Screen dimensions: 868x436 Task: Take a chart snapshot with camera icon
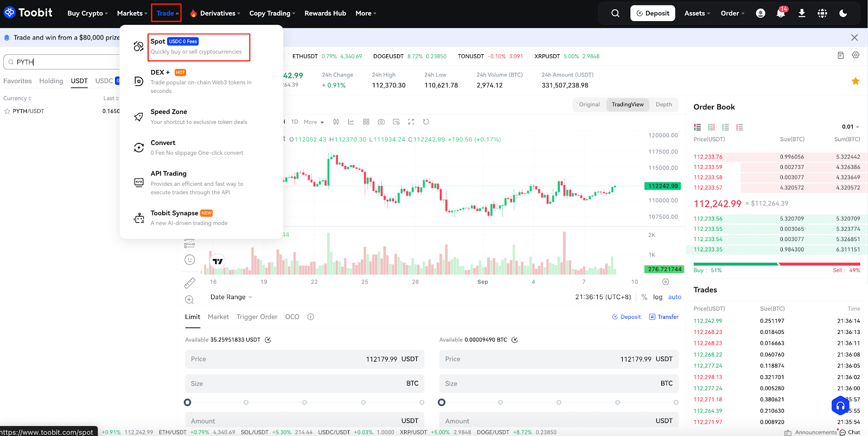click(x=381, y=122)
